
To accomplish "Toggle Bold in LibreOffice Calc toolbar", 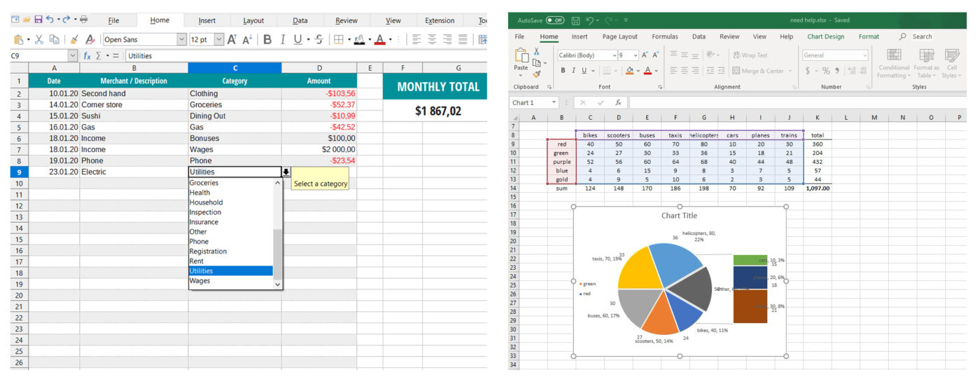I will (267, 39).
